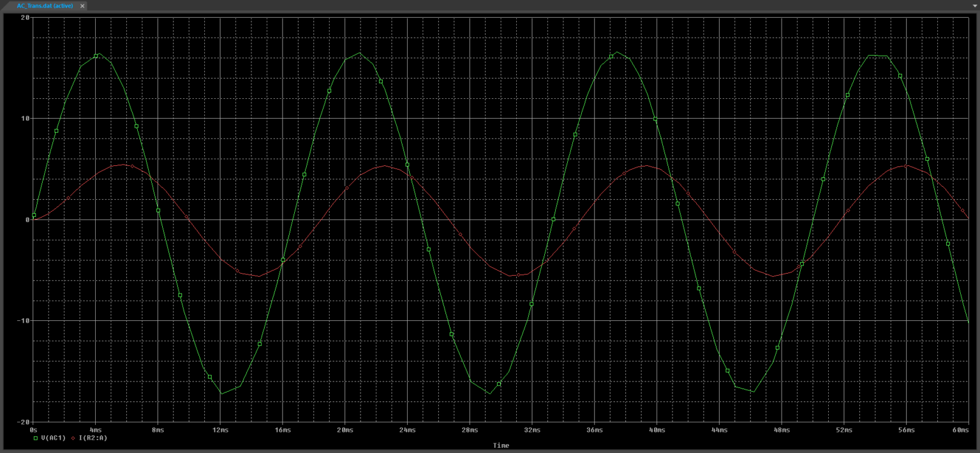The width and height of the screenshot is (980, 453).
Task: Click the 36ms x-axis label
Action: (594, 430)
